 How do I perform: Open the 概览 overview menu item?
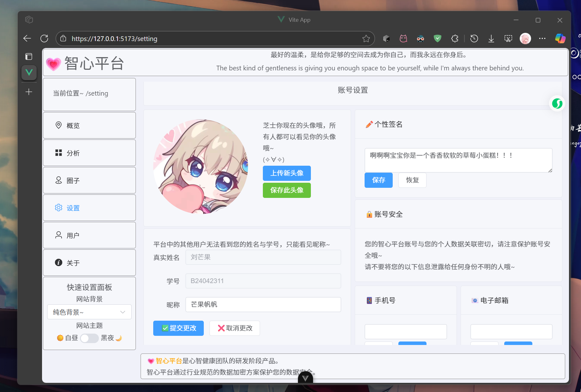(89, 126)
